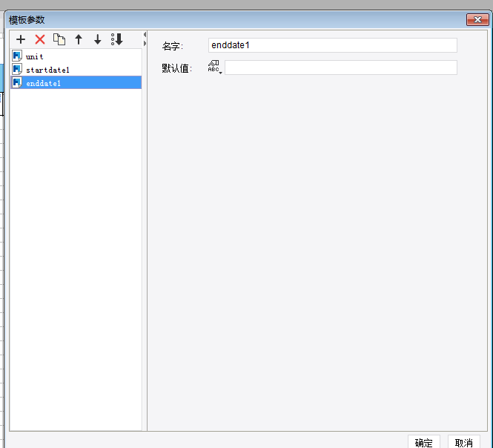Click the enddate1 parameter icon
The image size is (493, 448).
tap(17, 82)
